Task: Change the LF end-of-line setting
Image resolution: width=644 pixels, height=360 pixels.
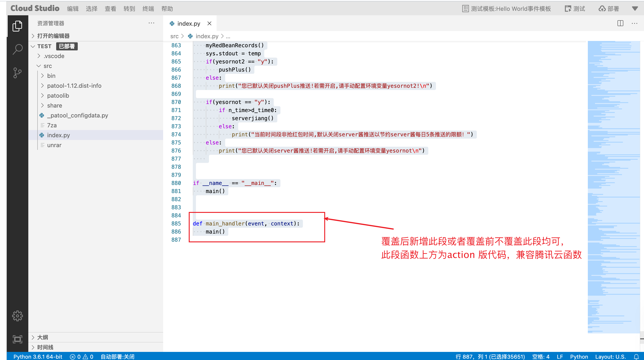Action: point(560,356)
